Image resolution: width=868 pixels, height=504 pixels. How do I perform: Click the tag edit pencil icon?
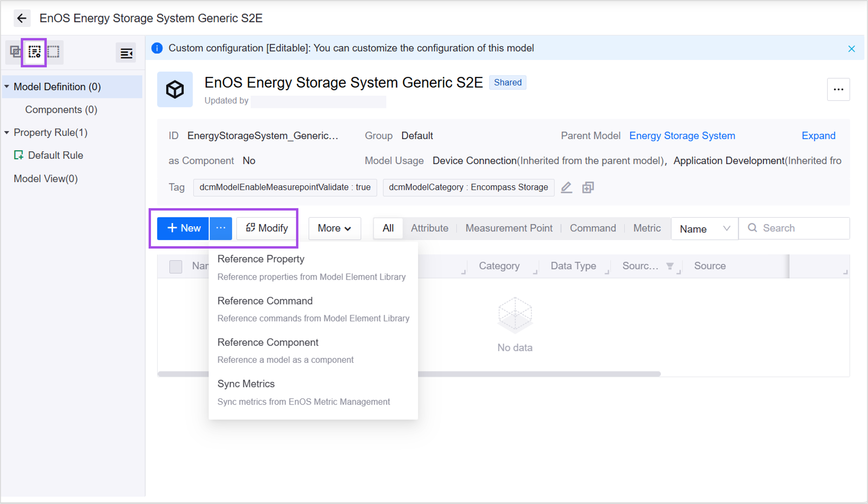click(x=566, y=187)
